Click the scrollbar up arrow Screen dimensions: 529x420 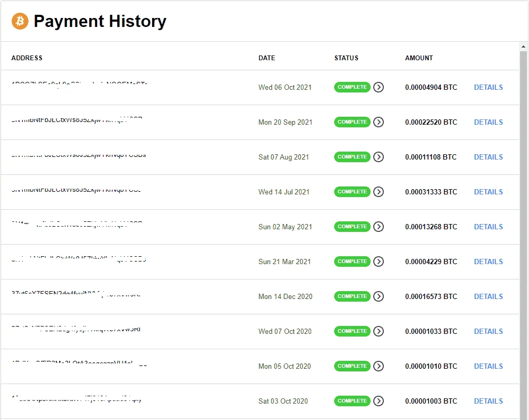pyautogui.click(x=523, y=46)
